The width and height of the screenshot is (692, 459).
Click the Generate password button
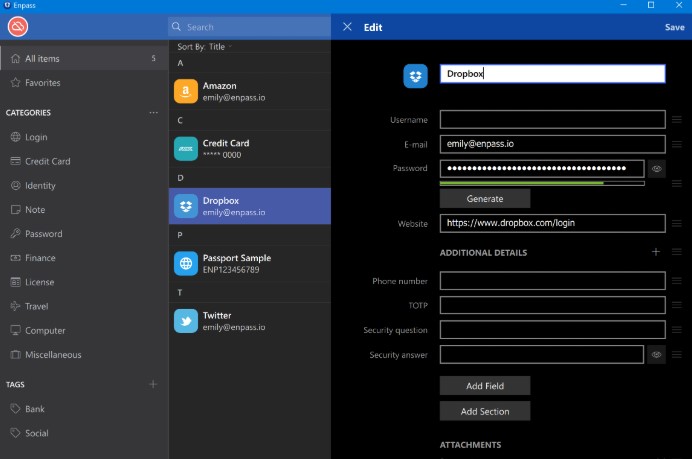click(485, 199)
